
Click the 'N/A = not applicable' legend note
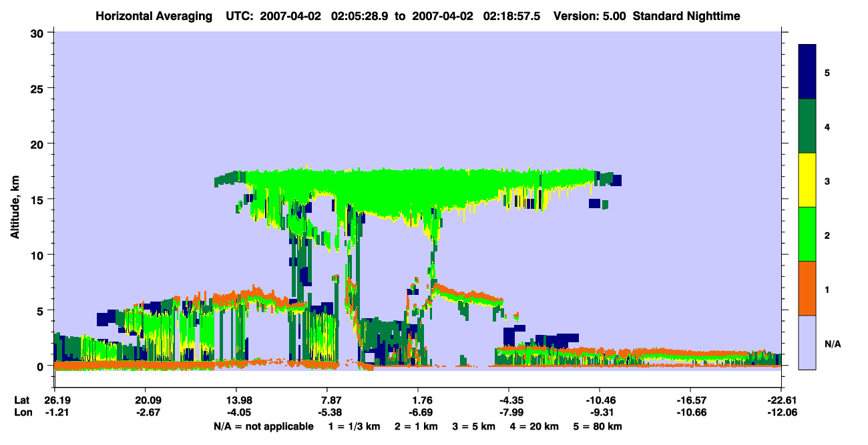tap(263, 426)
